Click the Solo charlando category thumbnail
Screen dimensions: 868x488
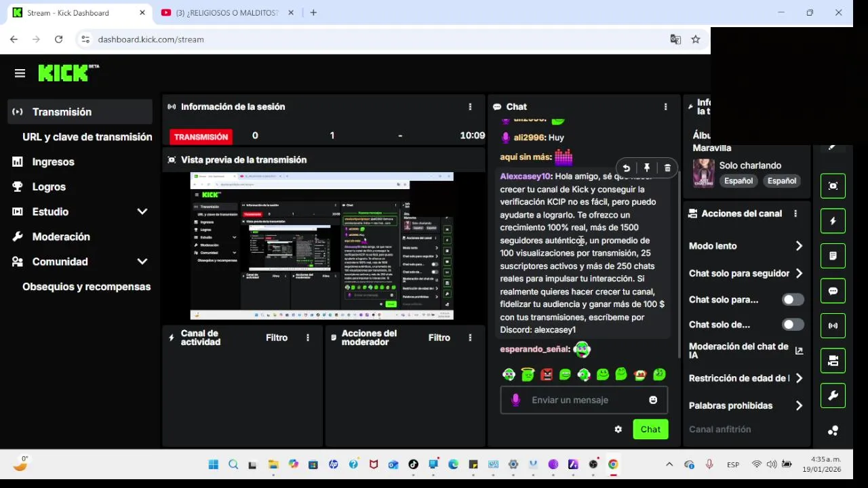tap(704, 173)
